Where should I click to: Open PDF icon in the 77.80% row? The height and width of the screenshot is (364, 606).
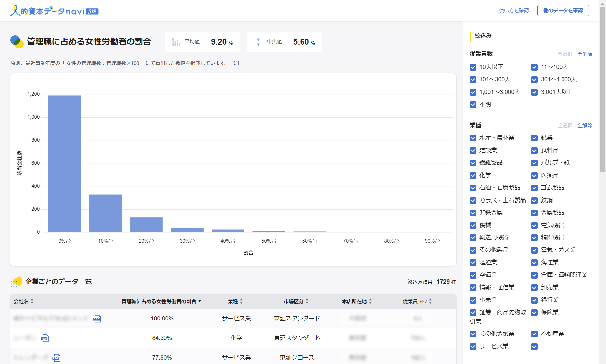pos(56,358)
